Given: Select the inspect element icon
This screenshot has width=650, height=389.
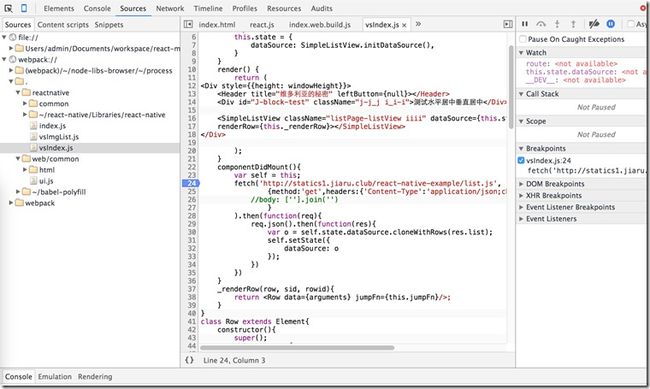Looking at the screenshot, I should click(x=8, y=8).
